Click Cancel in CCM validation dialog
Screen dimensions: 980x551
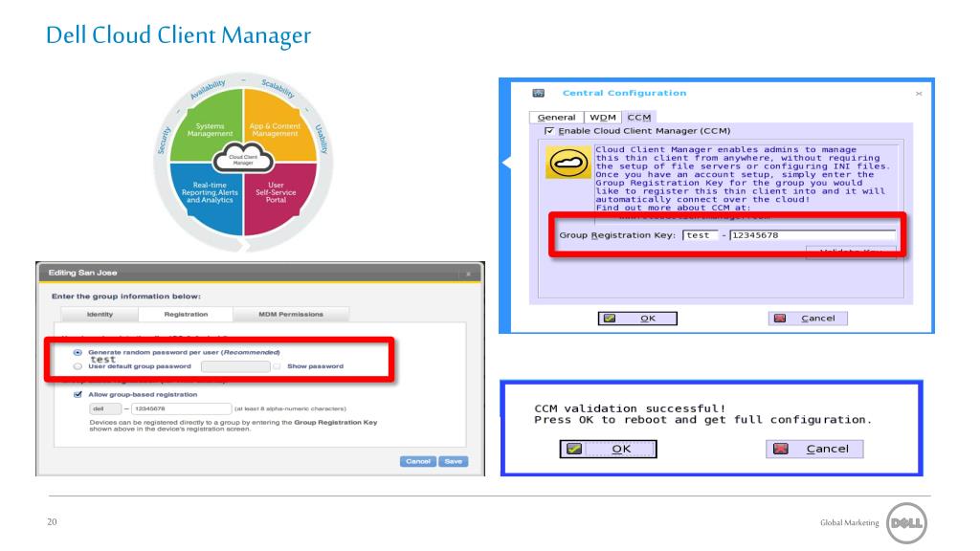(814, 449)
